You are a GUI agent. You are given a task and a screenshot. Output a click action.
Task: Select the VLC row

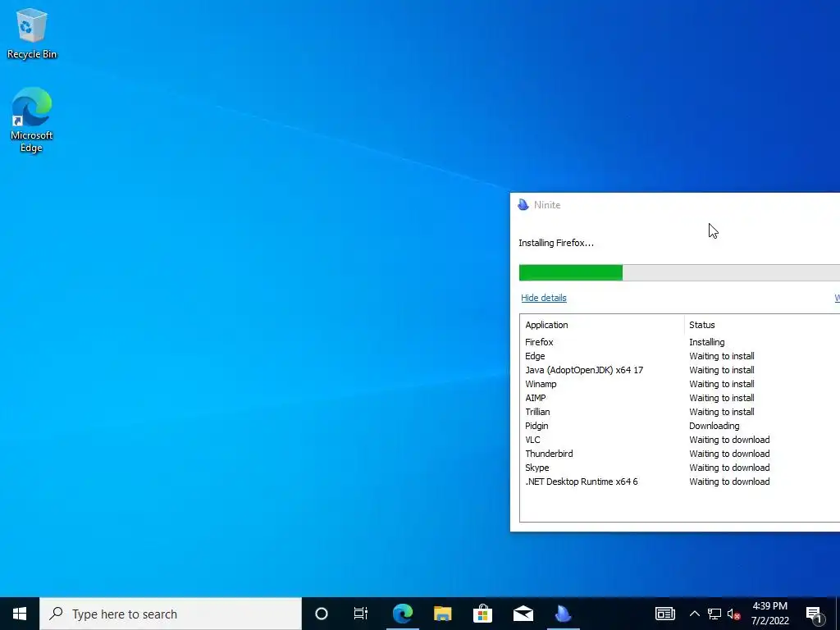click(679, 440)
